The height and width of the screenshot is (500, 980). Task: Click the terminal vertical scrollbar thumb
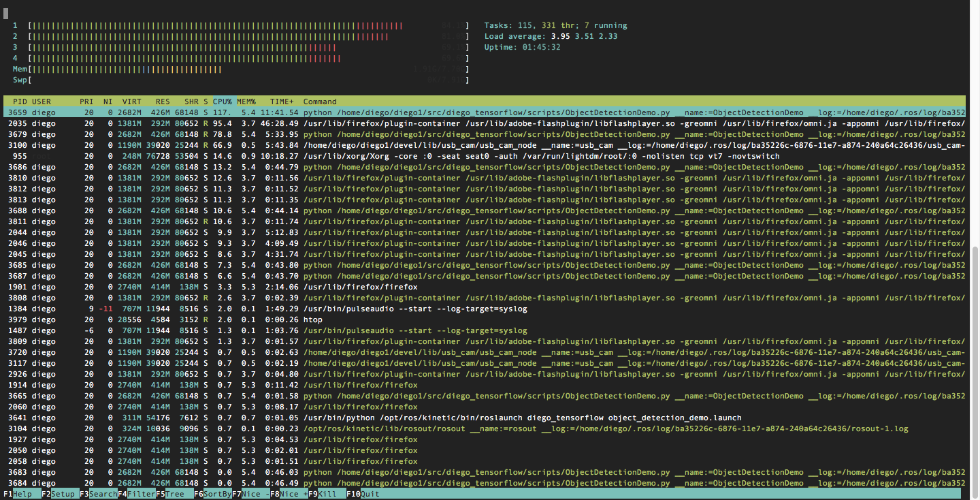(x=975, y=372)
